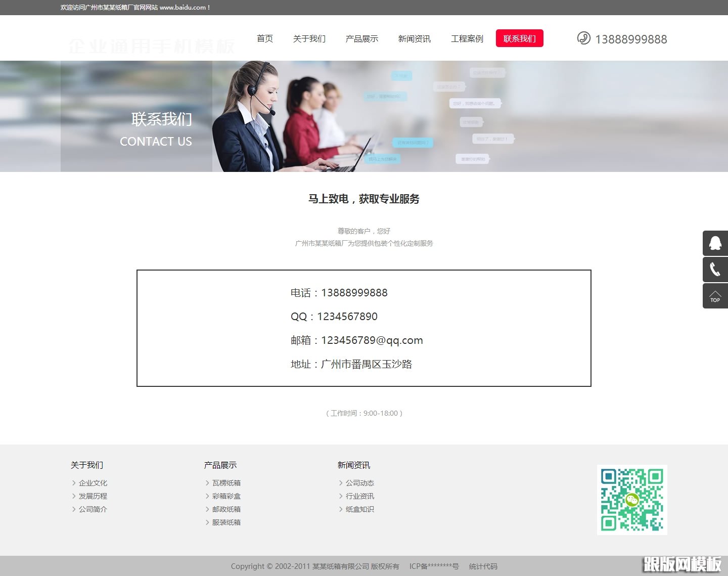This screenshot has width=728, height=576.
Task: Open the 新闻资讯 navigation item
Action: (x=415, y=38)
